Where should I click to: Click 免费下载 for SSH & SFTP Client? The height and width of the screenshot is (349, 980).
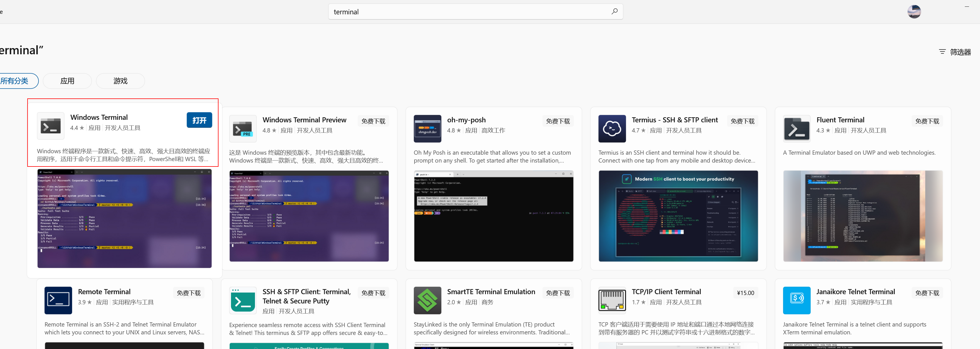373,293
